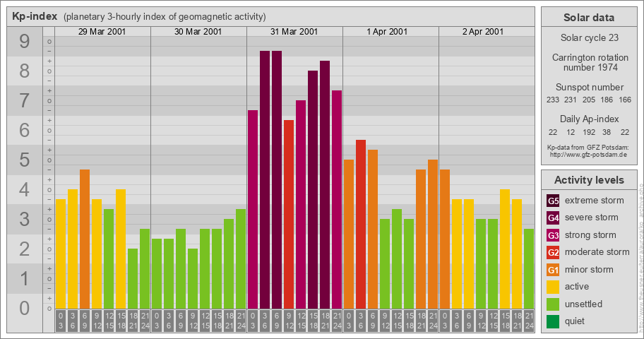Click the 30 Mar 21–24 green bar
Image resolution: width=644 pixels, height=339 pixels.
241,259
